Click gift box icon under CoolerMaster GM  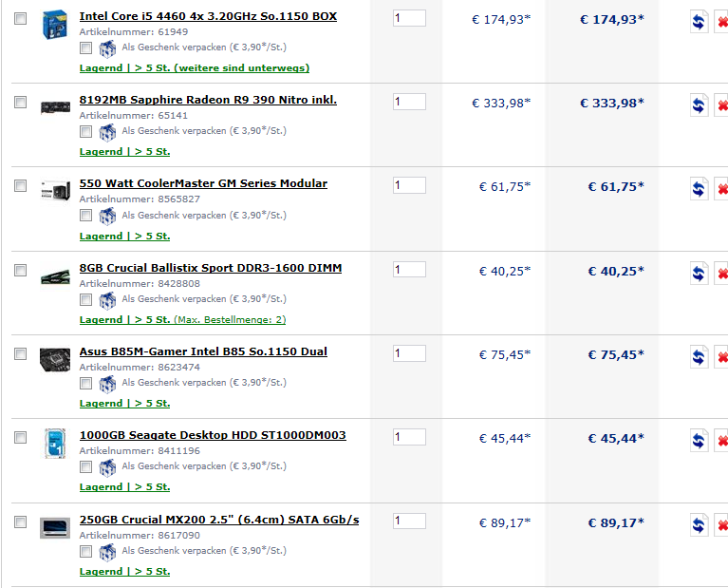click(107, 217)
